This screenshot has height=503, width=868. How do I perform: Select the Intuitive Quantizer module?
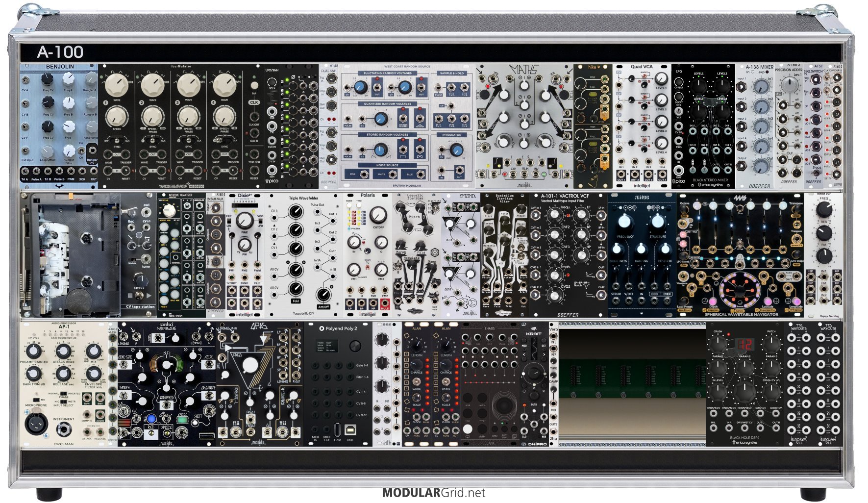[x=181, y=254]
